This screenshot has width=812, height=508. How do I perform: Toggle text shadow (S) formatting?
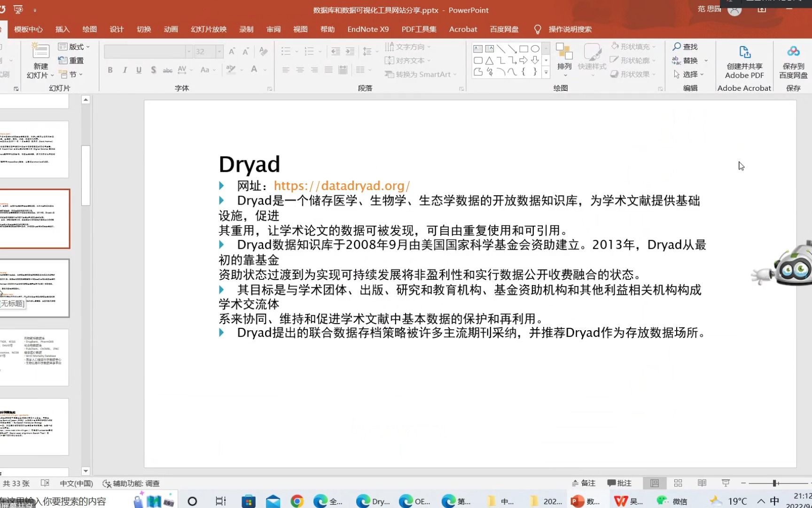point(153,70)
